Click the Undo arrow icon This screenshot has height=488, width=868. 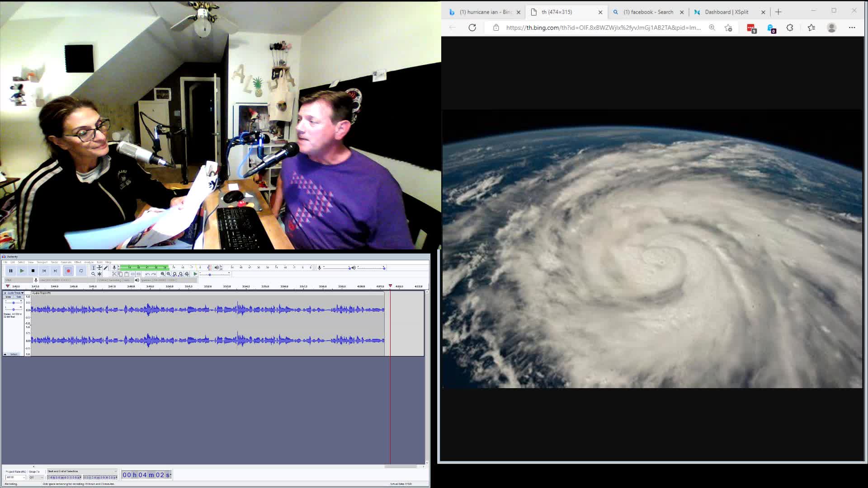coord(147,274)
